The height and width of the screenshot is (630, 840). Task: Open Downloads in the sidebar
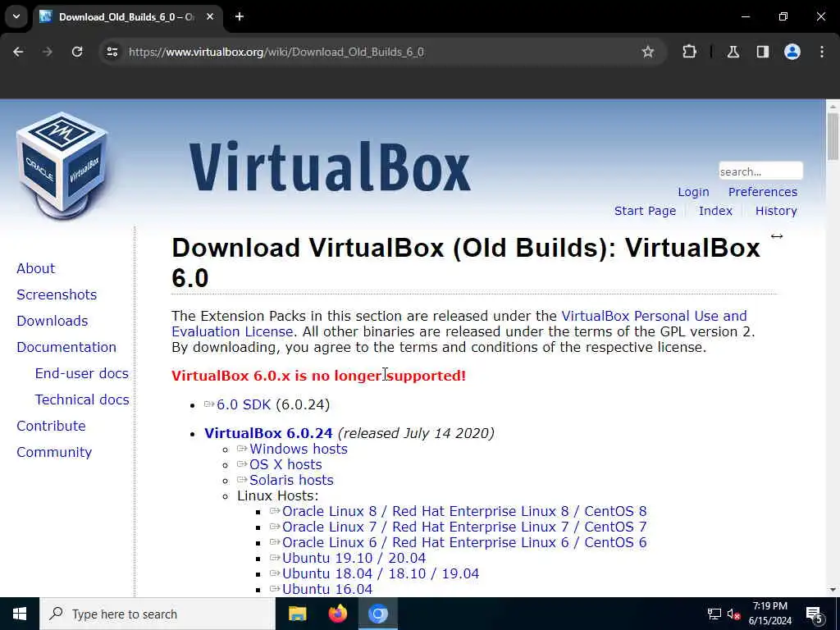52,321
